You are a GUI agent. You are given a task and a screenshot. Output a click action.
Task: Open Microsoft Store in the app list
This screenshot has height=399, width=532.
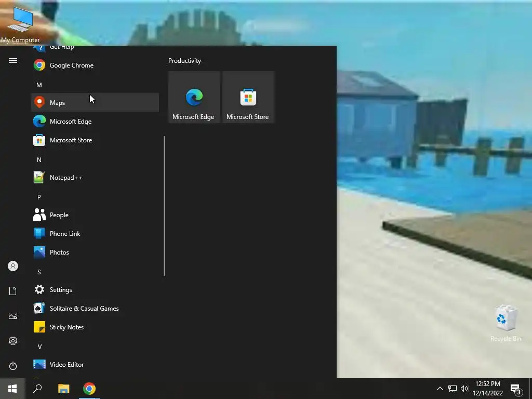(x=95, y=140)
